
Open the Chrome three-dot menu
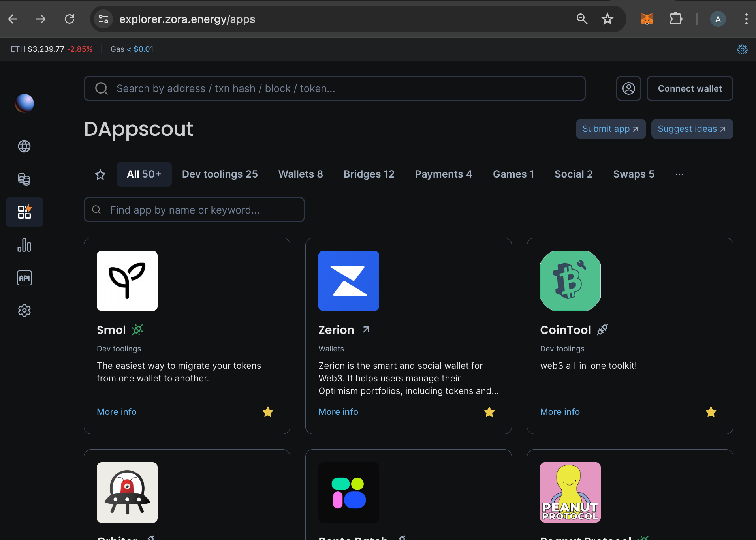(746, 19)
